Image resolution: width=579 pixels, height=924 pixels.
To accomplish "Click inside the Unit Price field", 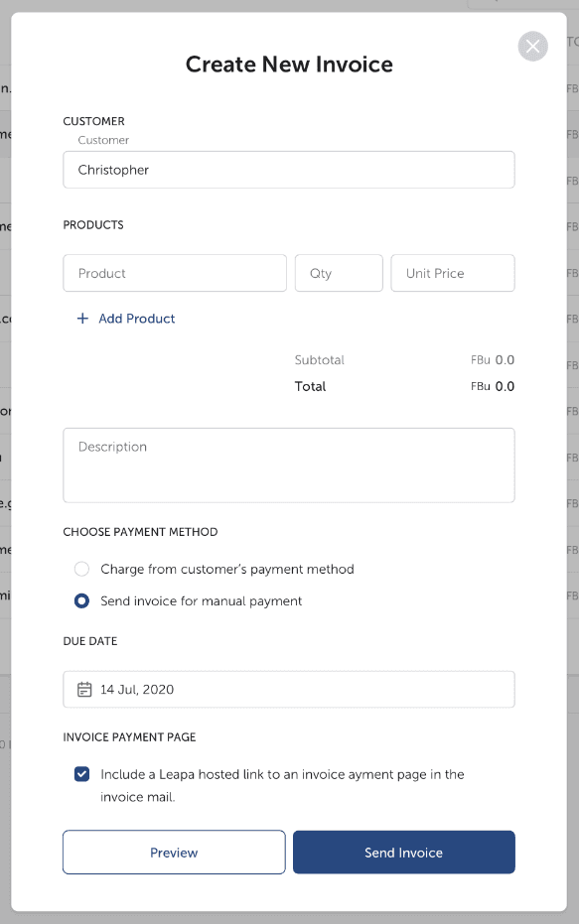I will click(452, 273).
